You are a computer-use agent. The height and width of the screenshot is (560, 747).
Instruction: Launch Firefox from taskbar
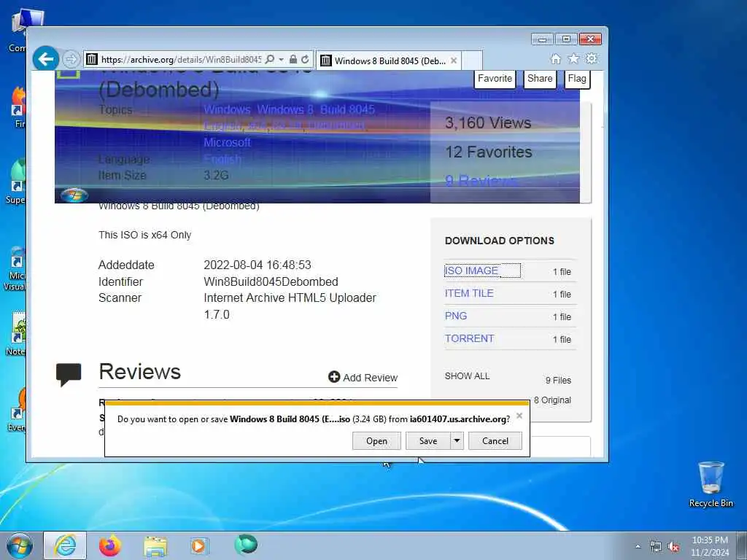click(110, 545)
